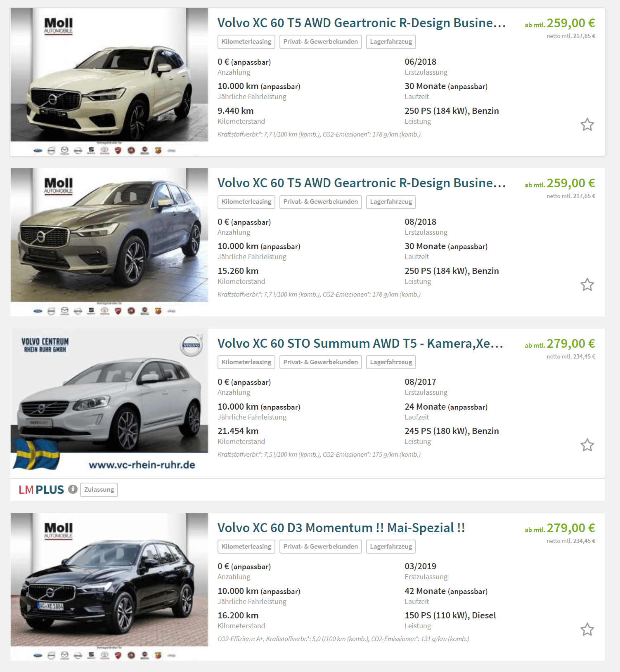Click the black Volvo XC 60 D3 photo
This screenshot has width=620, height=672.
(109, 587)
